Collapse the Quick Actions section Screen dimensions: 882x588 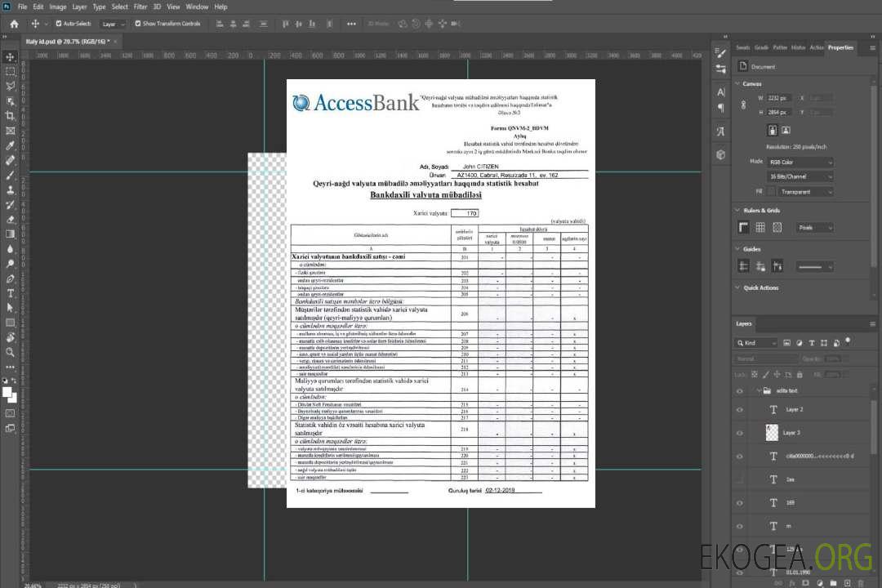(737, 287)
